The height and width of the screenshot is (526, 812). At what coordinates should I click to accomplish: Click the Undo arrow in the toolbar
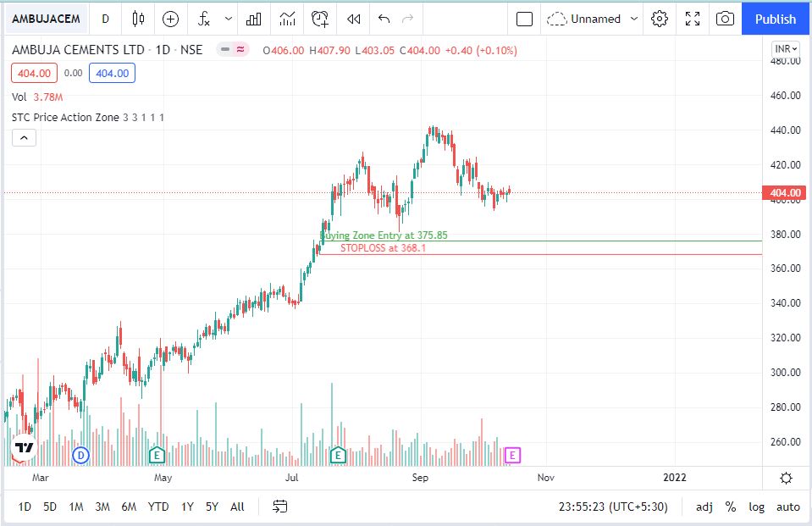point(384,19)
